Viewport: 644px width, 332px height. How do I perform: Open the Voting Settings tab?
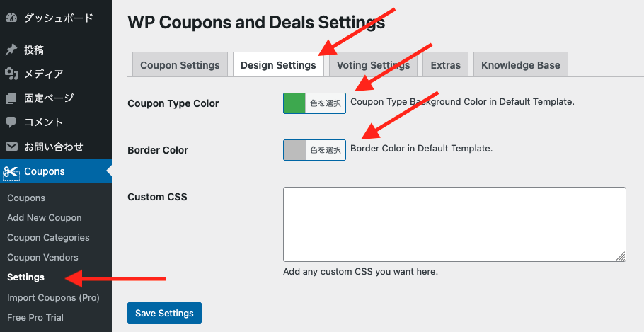[x=373, y=64]
